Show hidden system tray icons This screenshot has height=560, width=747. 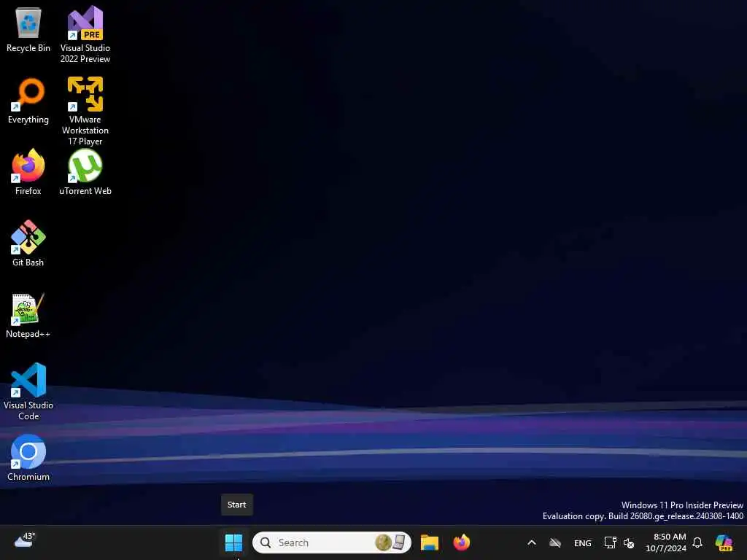(x=532, y=542)
